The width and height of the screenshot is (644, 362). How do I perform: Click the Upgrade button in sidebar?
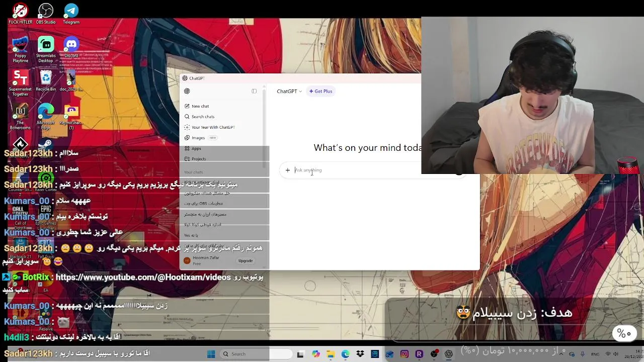click(x=246, y=260)
